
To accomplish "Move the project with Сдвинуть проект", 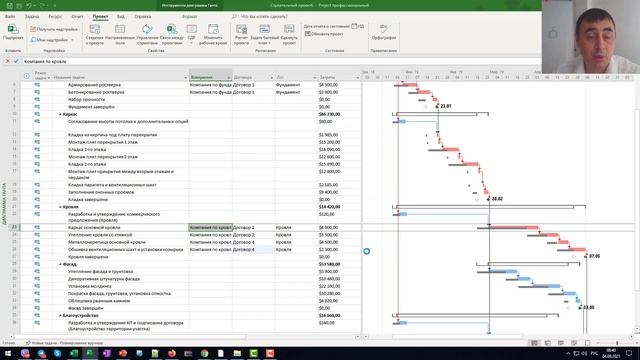I will coord(289,34).
